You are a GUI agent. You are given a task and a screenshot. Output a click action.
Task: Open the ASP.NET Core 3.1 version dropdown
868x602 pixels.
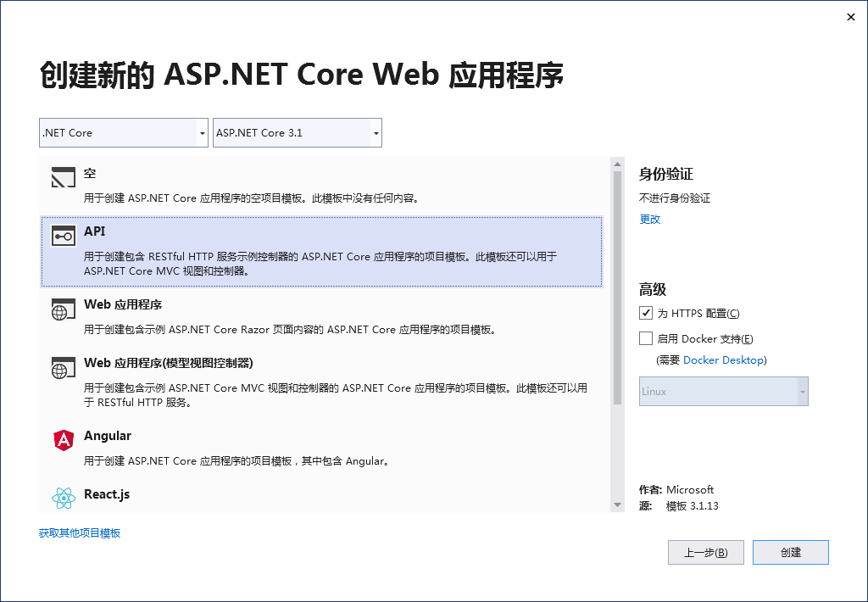298,133
